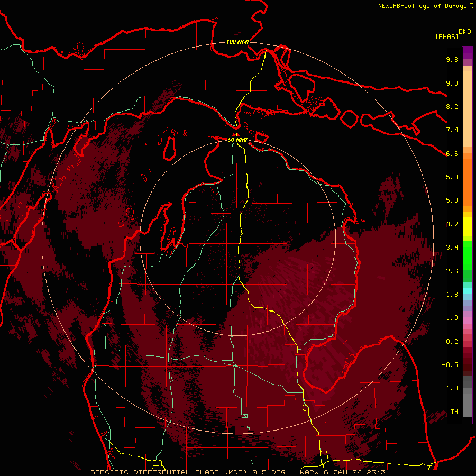The height and width of the screenshot is (476, 476).
Task: Click the 'TH' threshold label on legend
Action: [454, 412]
